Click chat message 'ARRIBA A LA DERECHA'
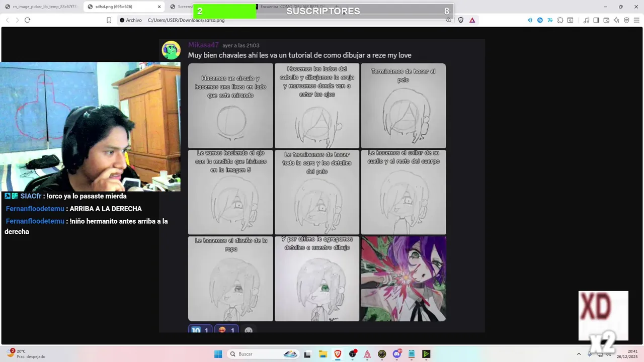The height and width of the screenshot is (362, 644). point(106,209)
